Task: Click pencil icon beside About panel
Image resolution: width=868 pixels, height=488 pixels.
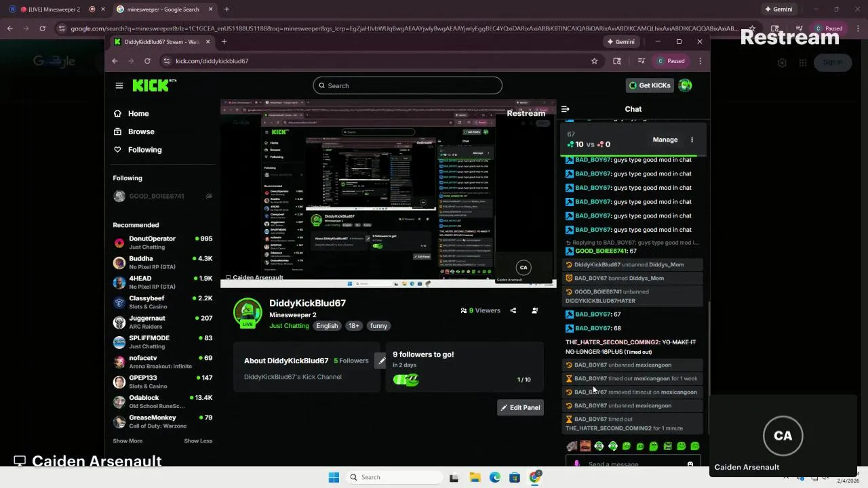Action: (382, 361)
